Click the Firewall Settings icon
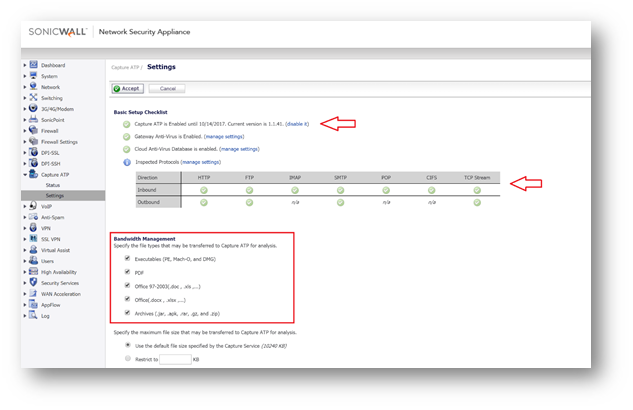633x410 pixels. point(34,141)
